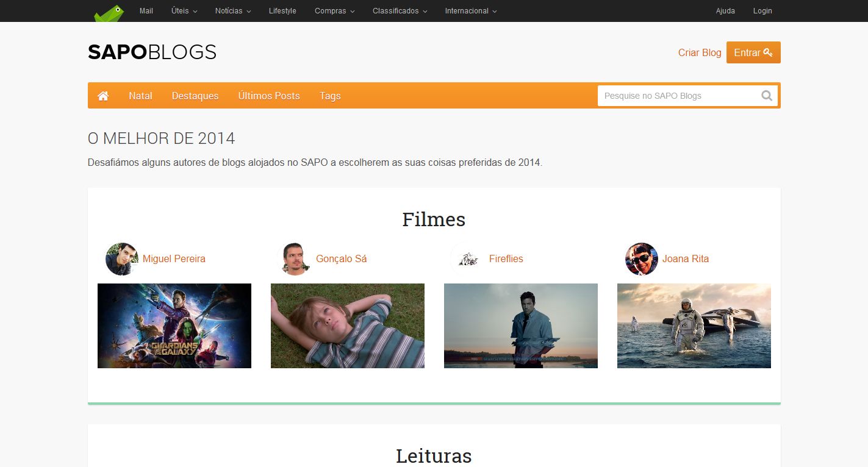Follow the Criar Blog link
868x467 pixels.
pos(699,52)
